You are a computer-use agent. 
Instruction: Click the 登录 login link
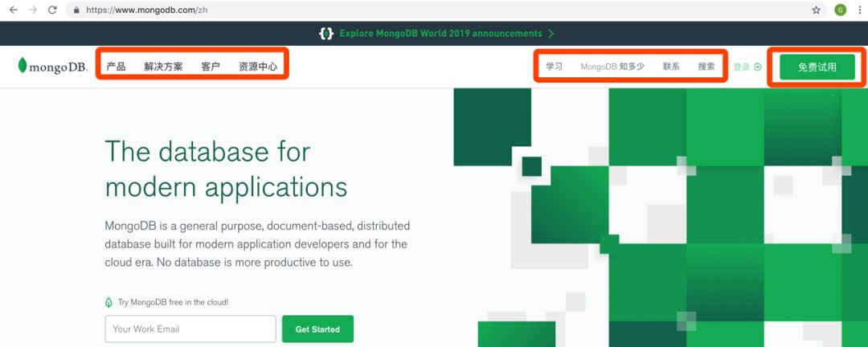click(x=742, y=67)
